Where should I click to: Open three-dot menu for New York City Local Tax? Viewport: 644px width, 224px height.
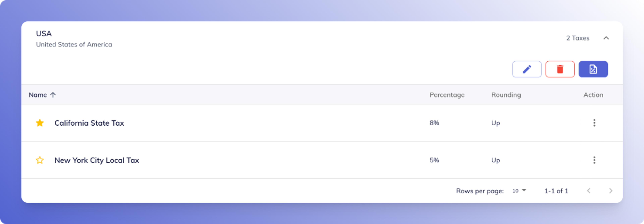click(594, 160)
